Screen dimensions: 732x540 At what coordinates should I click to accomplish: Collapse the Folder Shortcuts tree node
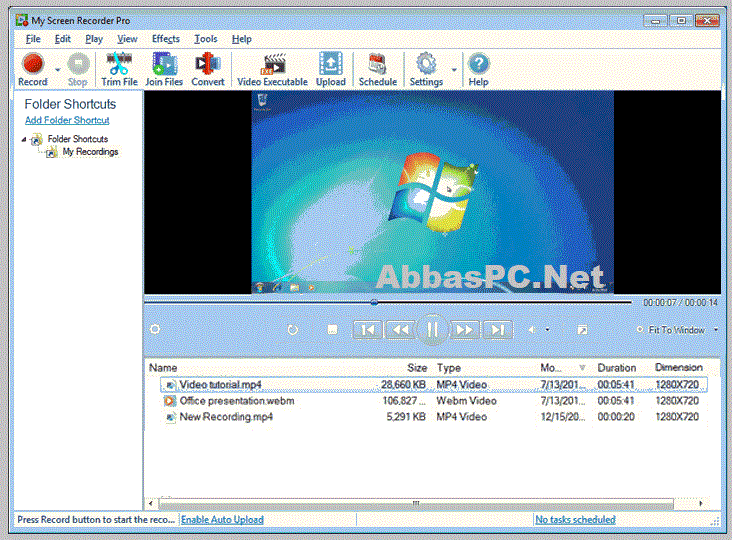click(x=23, y=139)
